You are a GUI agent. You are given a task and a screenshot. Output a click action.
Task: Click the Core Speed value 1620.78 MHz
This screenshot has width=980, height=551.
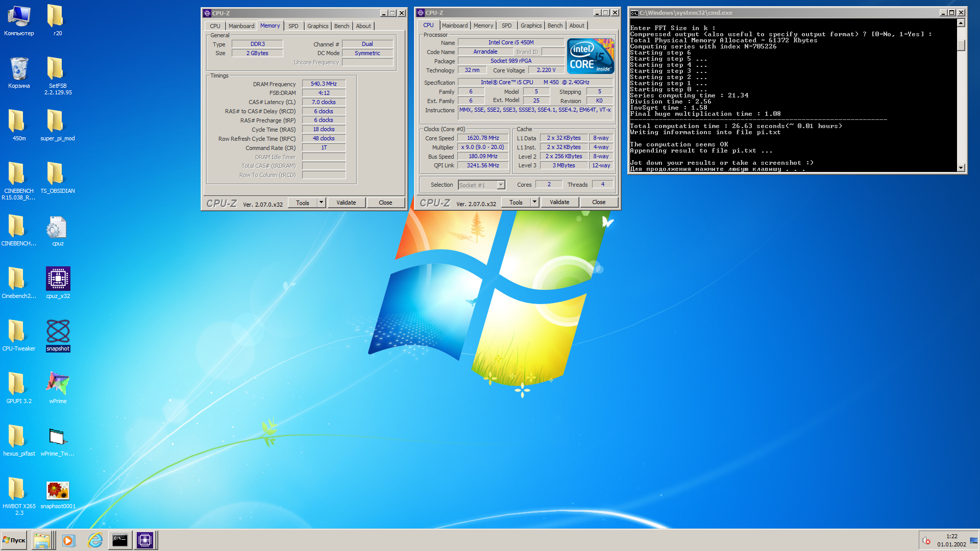pos(483,138)
